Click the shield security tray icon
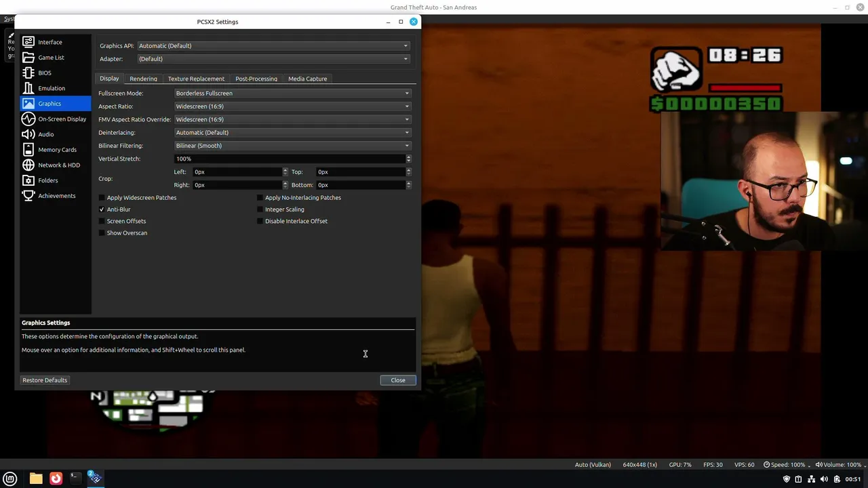Screen dimensions: 868x488 (x=787, y=479)
